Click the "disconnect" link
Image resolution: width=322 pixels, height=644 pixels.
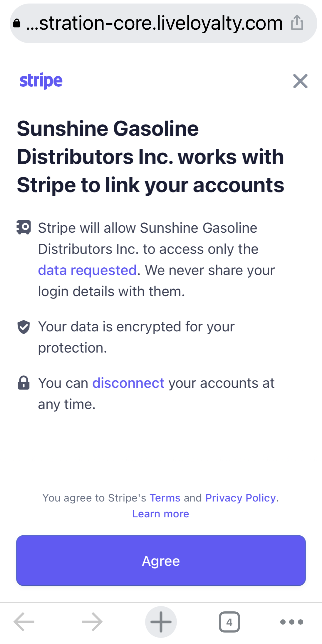(x=128, y=383)
